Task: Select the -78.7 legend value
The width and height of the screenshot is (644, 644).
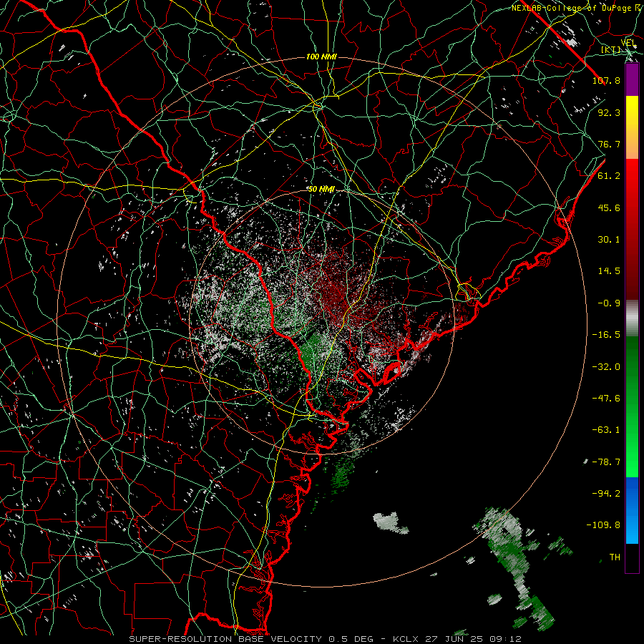Action: [x=606, y=462]
